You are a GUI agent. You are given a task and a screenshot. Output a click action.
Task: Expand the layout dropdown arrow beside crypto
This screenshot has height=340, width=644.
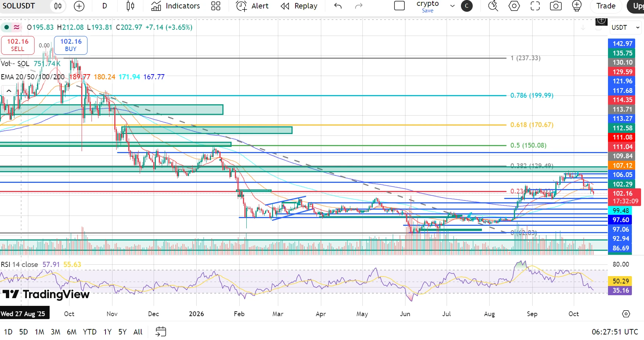[452, 6]
